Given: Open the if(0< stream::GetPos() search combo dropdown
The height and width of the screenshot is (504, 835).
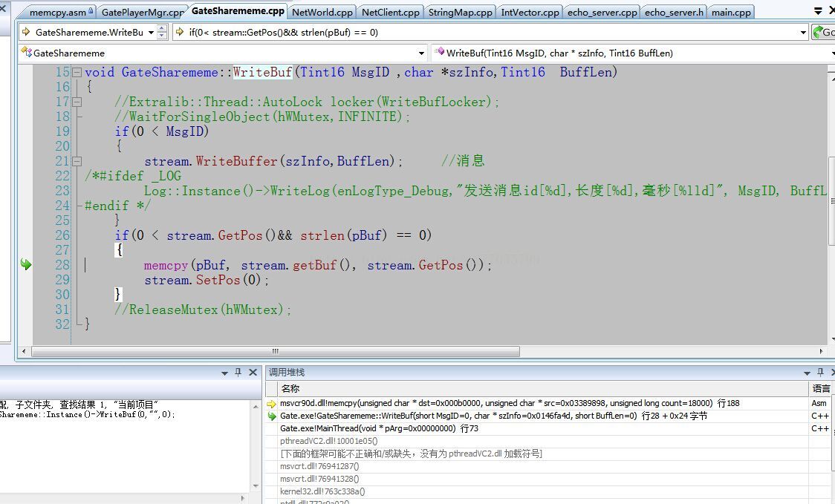Looking at the screenshot, I should [x=803, y=33].
